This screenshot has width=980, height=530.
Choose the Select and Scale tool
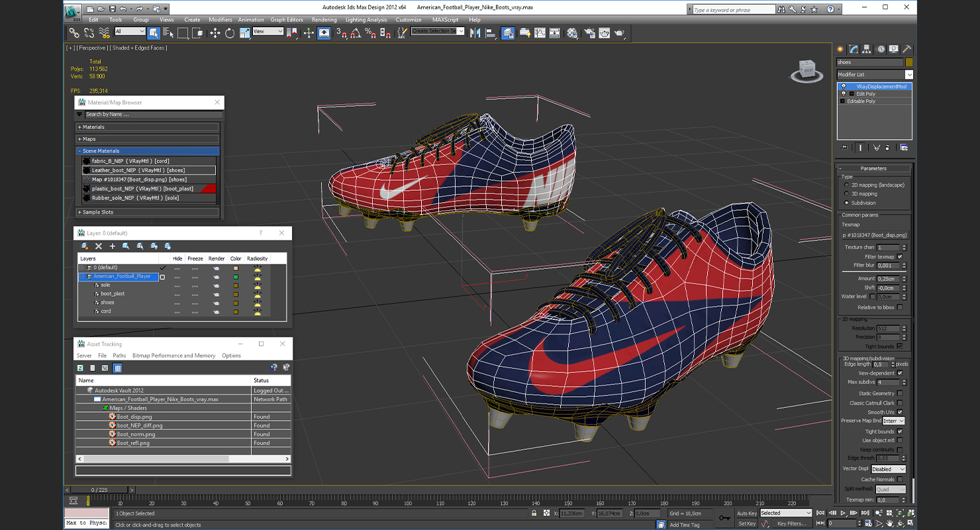(x=244, y=32)
